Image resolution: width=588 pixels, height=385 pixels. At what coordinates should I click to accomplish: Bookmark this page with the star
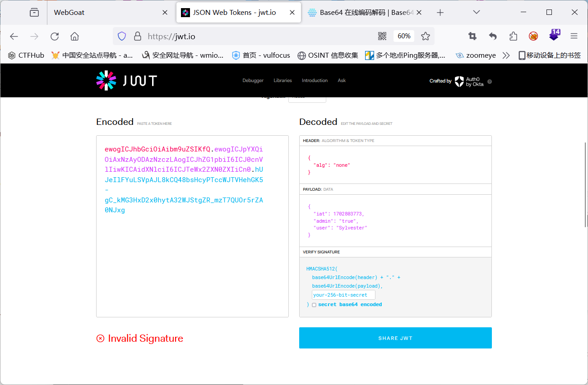tap(425, 37)
